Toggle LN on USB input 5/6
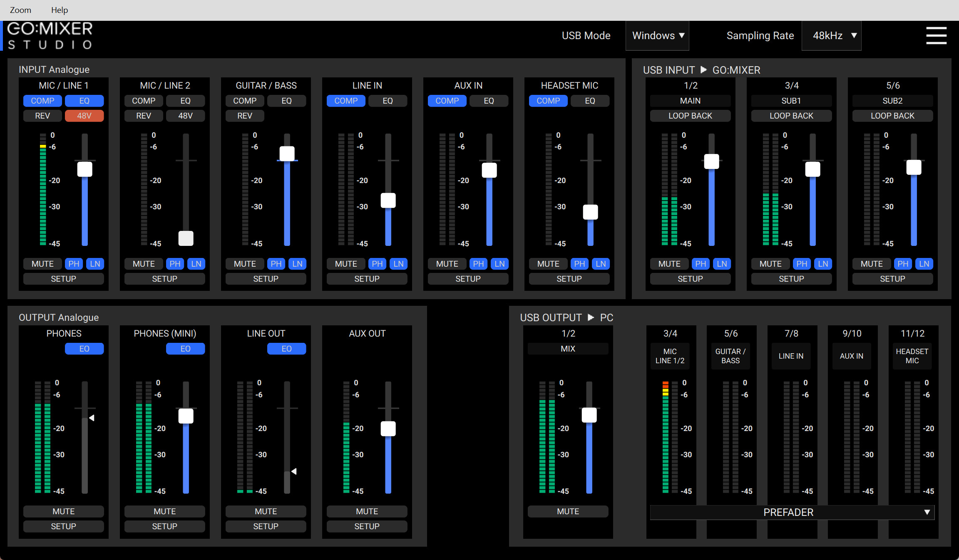The image size is (959, 560). coord(924,264)
